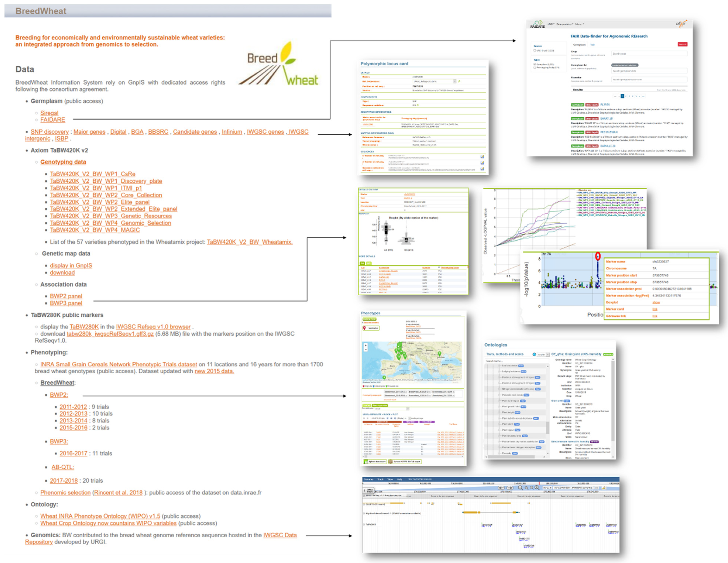728x563 pixels.
Task: Open the SNP discovery link
Action: 50,132
